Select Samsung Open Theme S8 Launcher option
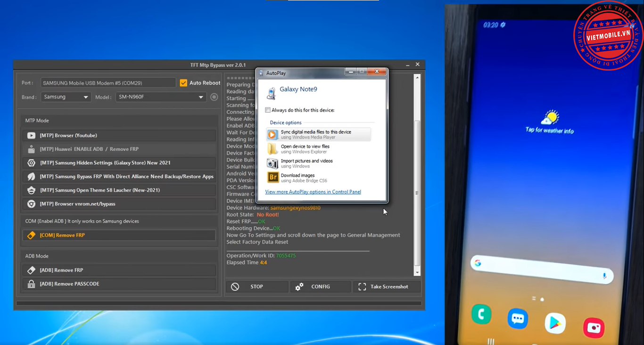This screenshot has height=345, width=644. (x=119, y=190)
